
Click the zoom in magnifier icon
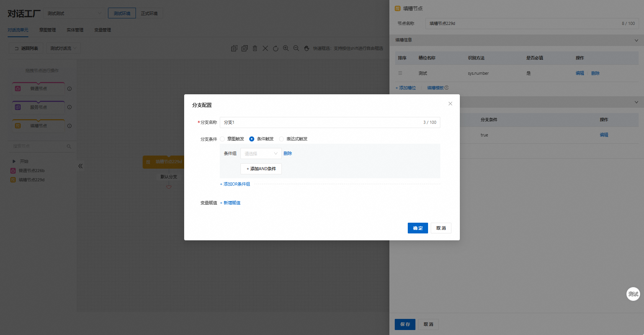point(286,48)
